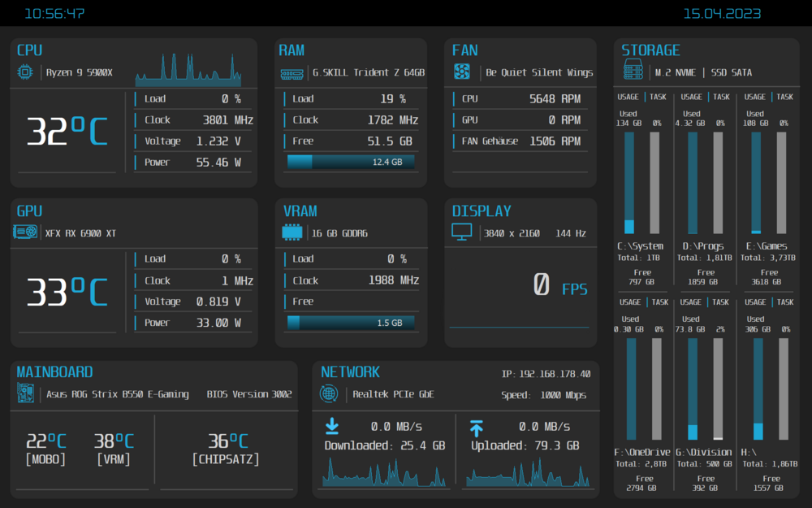
Task: Click the RAM module icon
Action: coord(292,73)
